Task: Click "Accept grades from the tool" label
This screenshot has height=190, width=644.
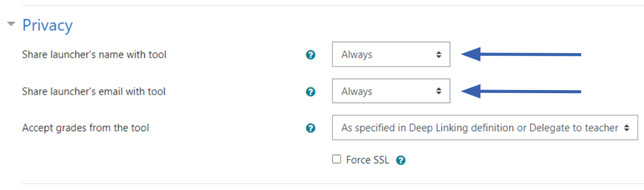Action: click(86, 128)
